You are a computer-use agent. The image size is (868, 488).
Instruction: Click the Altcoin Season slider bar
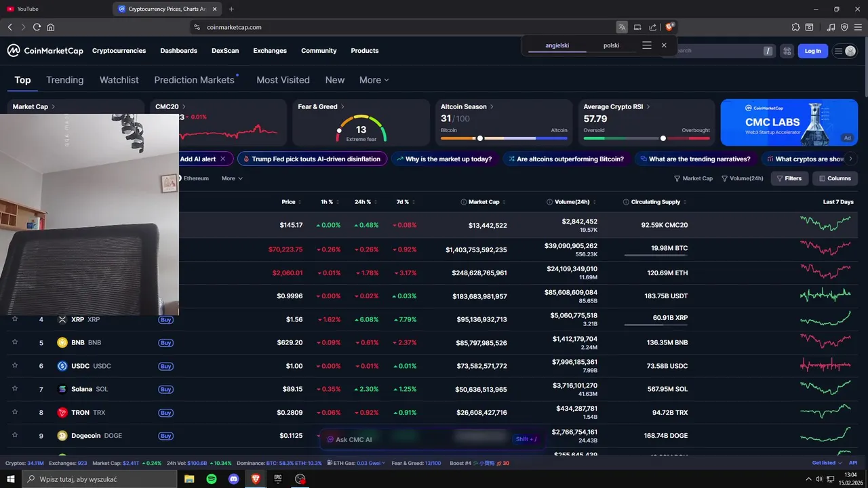[x=504, y=138]
